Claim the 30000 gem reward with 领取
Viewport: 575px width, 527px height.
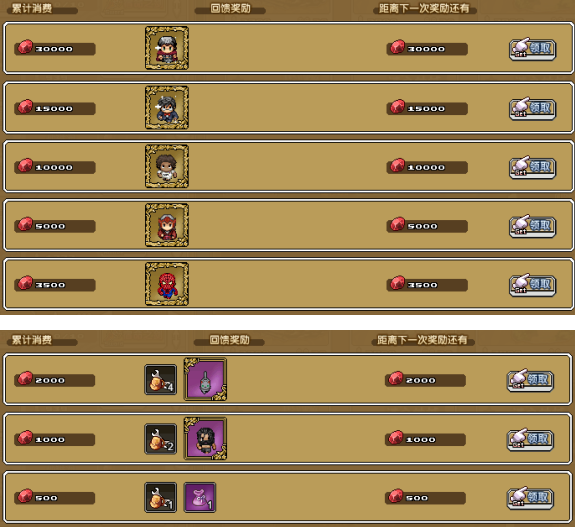532,49
